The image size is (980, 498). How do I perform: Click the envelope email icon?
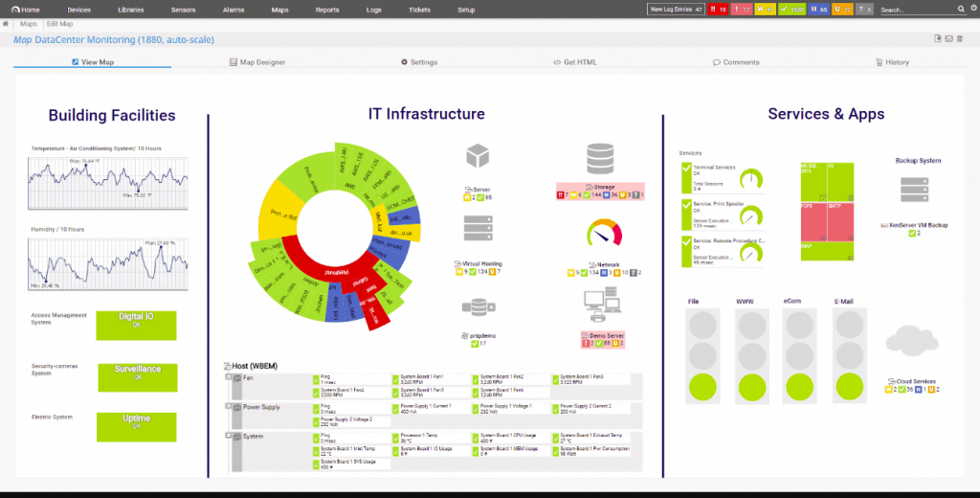coord(948,39)
